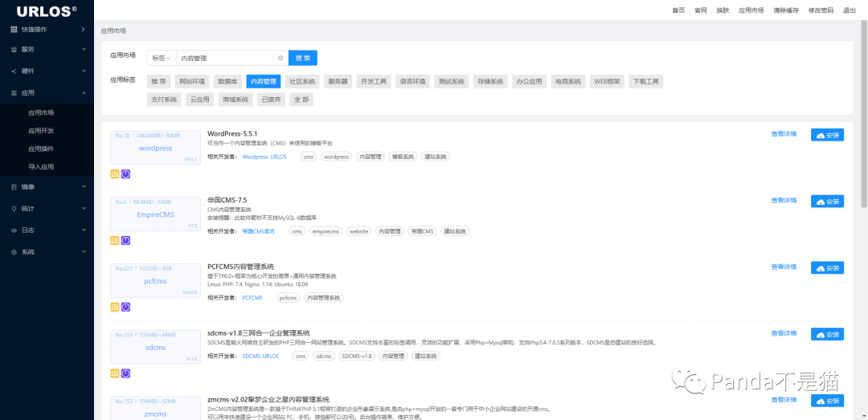The width and height of the screenshot is (868, 420).
Task: View details of sdcms-v1.8 via 查看详情
Action: [784, 334]
